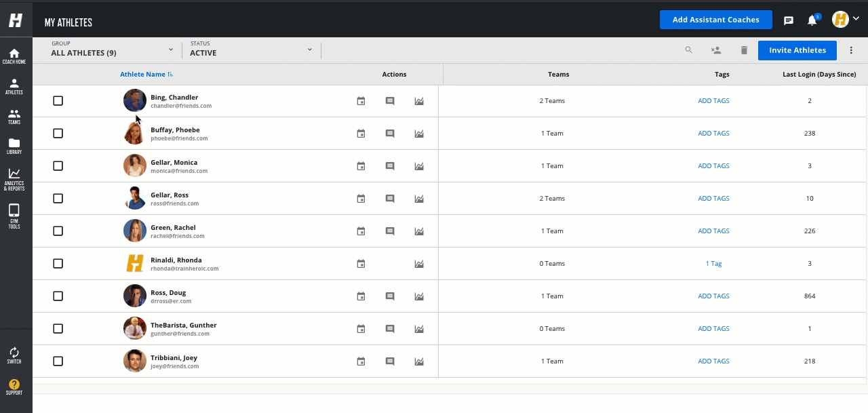Message Joey Tribbiani via chat icon
868x413 pixels.
[x=390, y=361]
